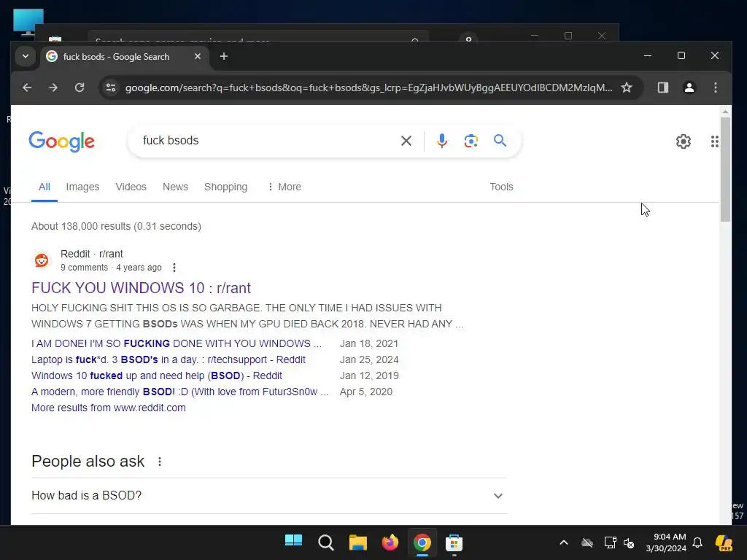Submit search with magnifying glass icon
Viewport: 747px width, 560px height.
coord(500,141)
